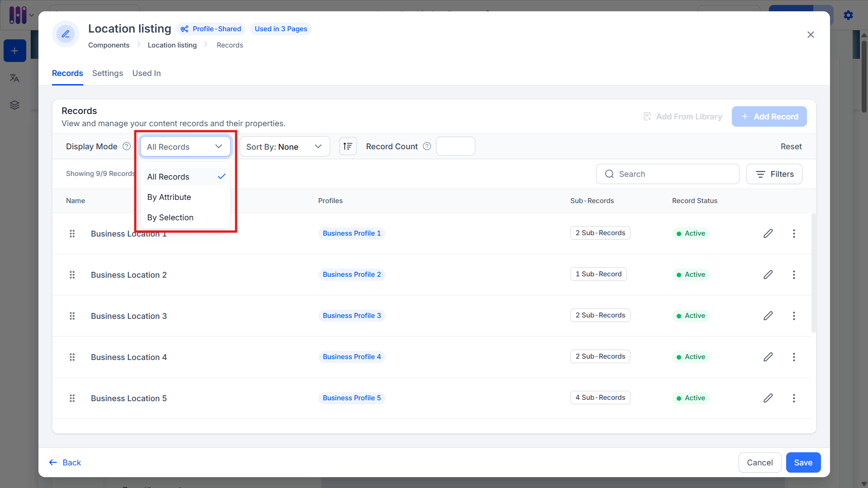Open the layers icon in left sidebar

14,105
